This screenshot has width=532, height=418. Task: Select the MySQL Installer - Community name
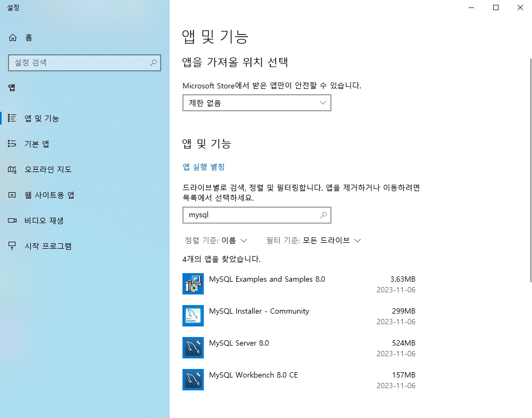point(259,311)
